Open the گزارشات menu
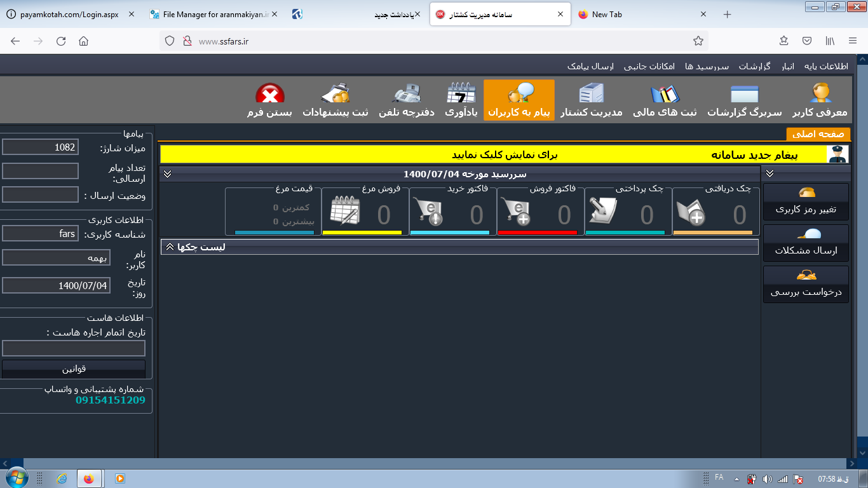 755,66
